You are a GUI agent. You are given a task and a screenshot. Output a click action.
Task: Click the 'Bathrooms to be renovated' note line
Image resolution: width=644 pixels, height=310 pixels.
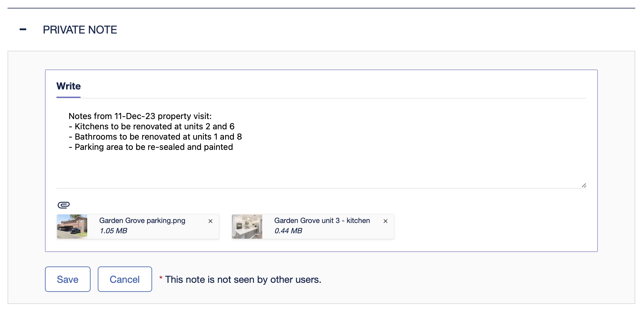155,137
